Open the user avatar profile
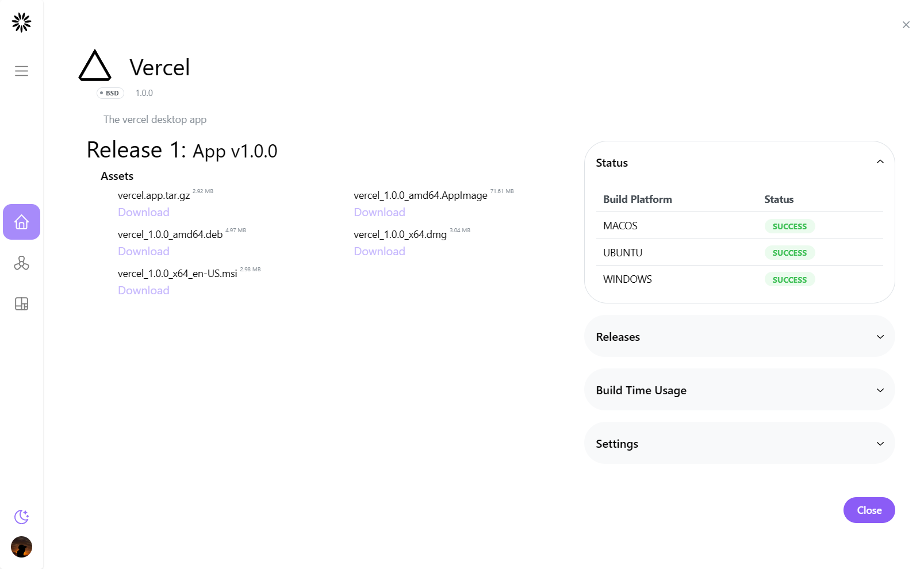This screenshot has height=569, width=924. (21, 547)
